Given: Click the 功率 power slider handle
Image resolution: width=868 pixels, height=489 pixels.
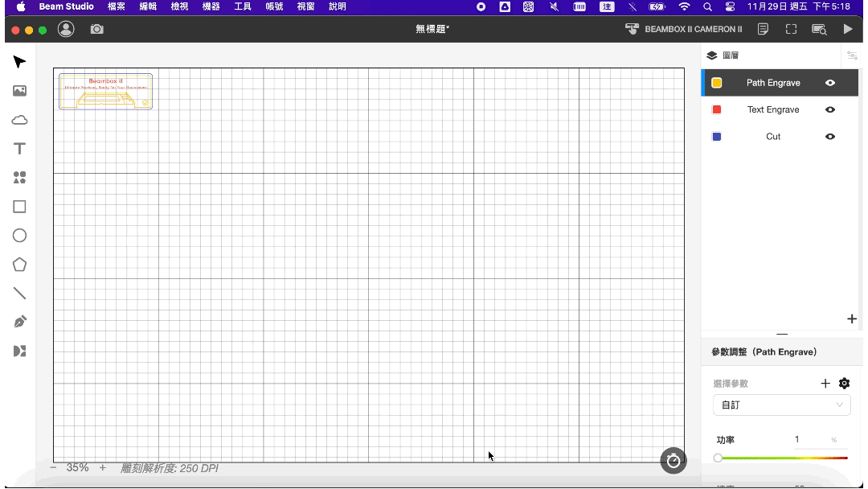Looking at the screenshot, I should coord(718,458).
